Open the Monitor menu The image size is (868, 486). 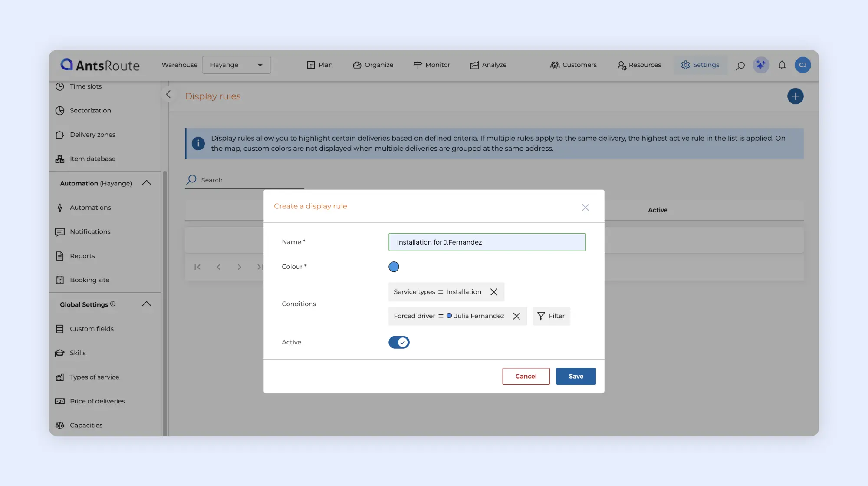click(x=432, y=65)
